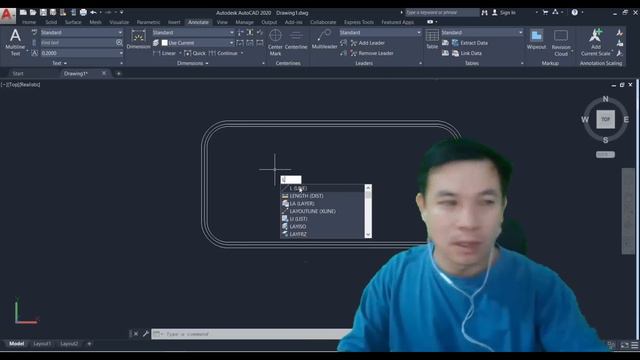Click the Undo arrow icon
The image size is (640, 360).
tap(93, 13)
